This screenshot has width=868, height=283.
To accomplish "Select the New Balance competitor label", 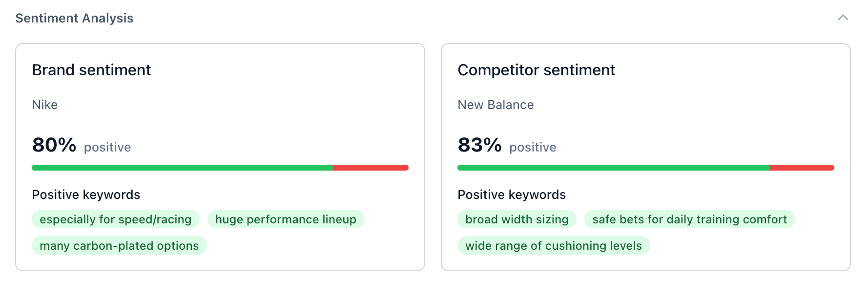I will click(496, 105).
